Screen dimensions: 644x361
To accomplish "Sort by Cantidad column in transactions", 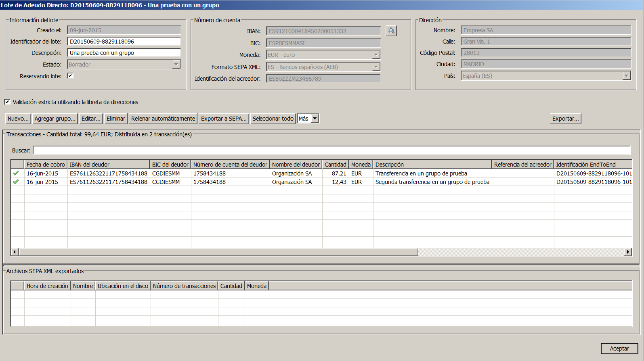I will (x=335, y=165).
